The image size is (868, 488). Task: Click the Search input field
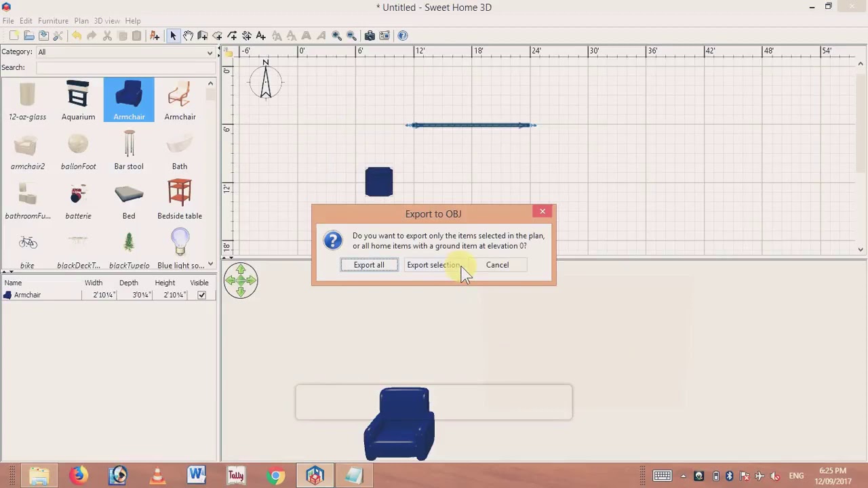tap(125, 68)
